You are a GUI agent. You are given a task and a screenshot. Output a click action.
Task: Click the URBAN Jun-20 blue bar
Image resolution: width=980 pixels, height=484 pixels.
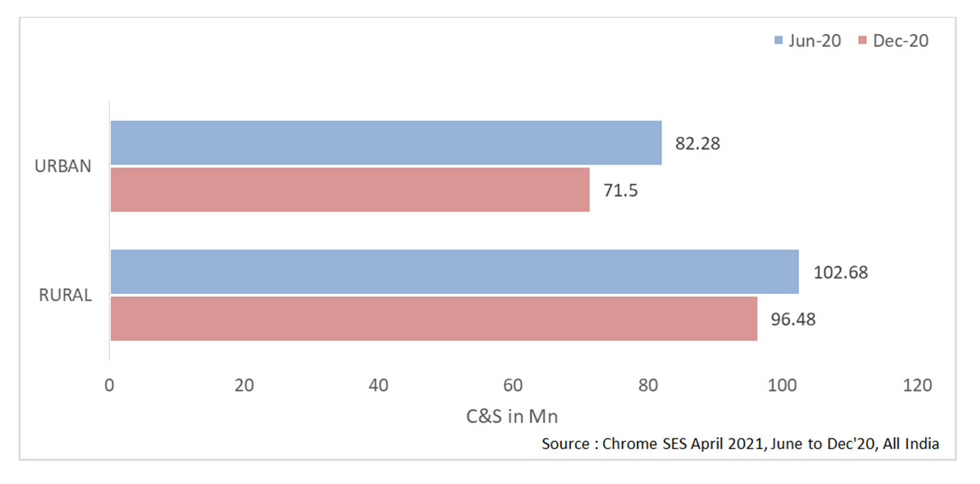pos(386,142)
